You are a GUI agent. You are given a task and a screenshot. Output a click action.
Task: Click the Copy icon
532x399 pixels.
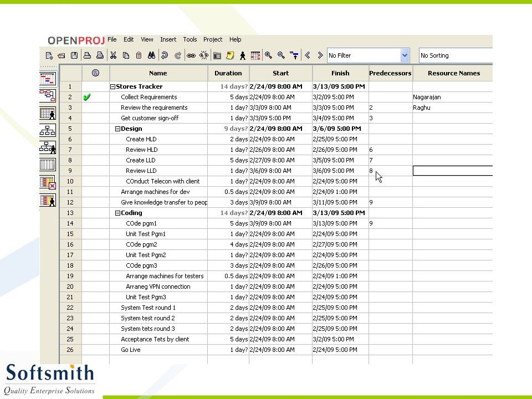pyautogui.click(x=126, y=55)
